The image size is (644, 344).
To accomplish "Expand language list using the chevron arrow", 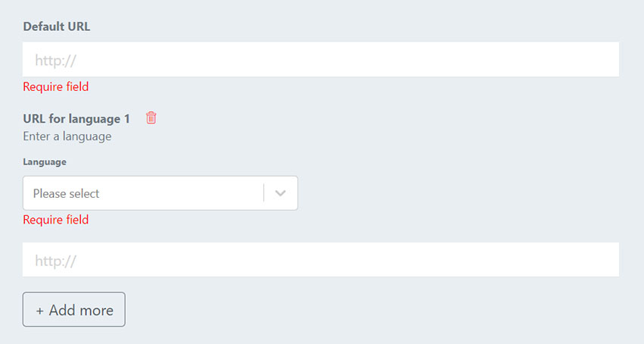I will 281,193.
